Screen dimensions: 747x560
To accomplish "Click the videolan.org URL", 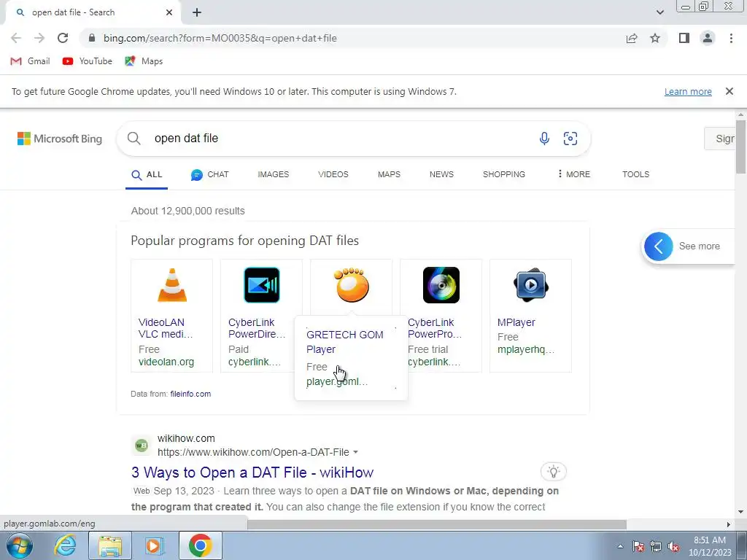I will (x=166, y=362).
